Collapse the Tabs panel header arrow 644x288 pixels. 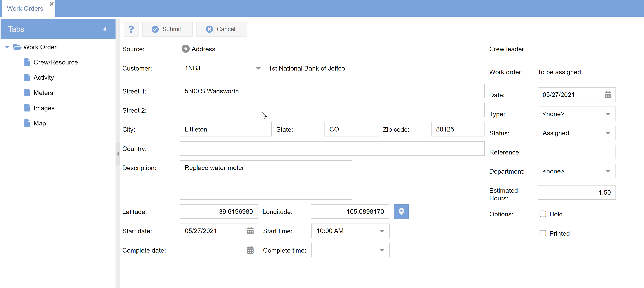tap(105, 29)
